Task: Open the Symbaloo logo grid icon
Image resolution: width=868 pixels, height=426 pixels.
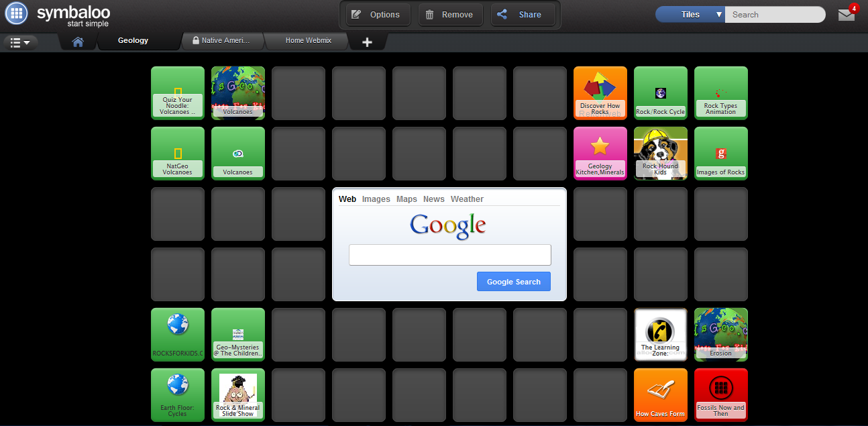Action: click(16, 13)
